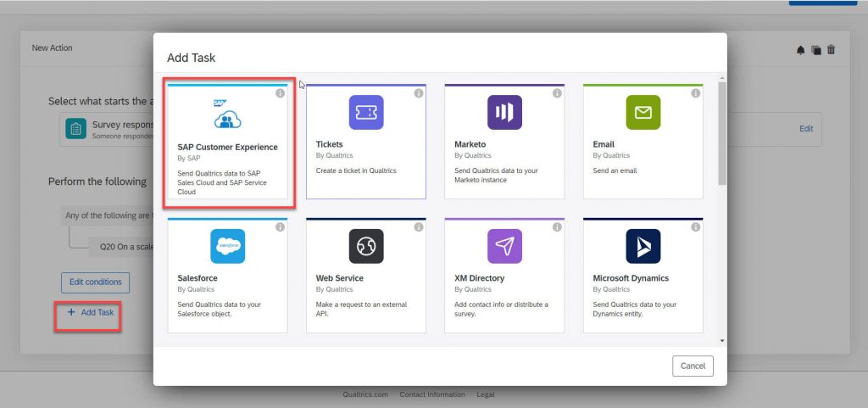868x408 pixels.
Task: Click 'Create a ticket in Qualtrics' description
Action: [356, 170]
